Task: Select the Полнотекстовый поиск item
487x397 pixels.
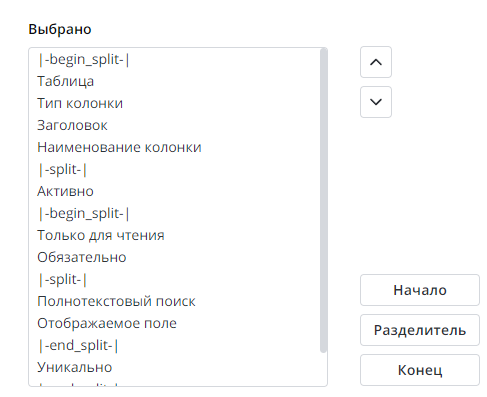Action: [174, 301]
